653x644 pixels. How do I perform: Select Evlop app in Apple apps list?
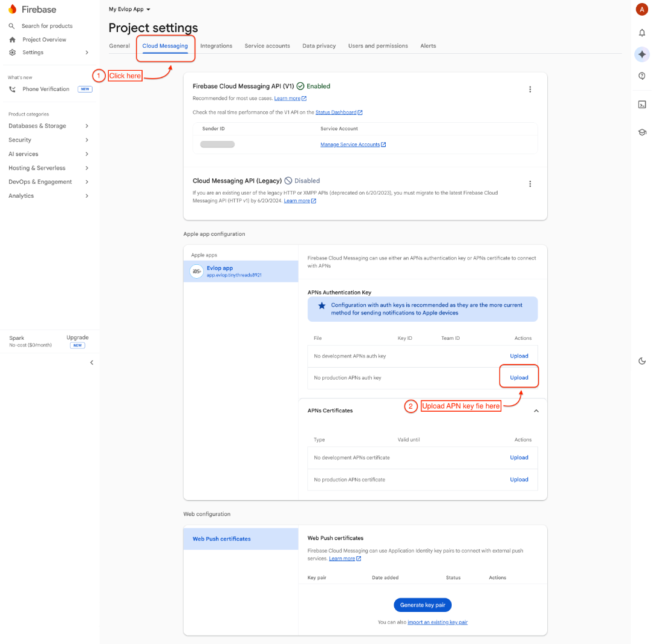click(241, 271)
